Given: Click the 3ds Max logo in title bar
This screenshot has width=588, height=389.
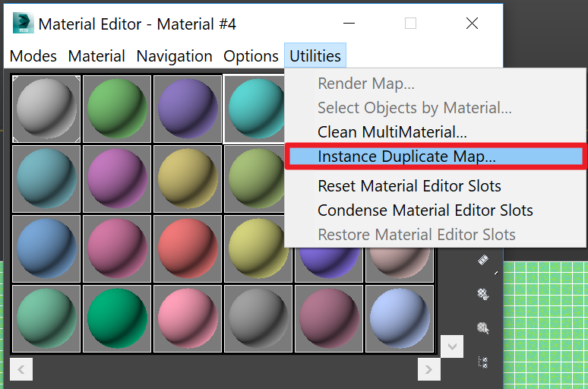Looking at the screenshot, I should tap(24, 24).
